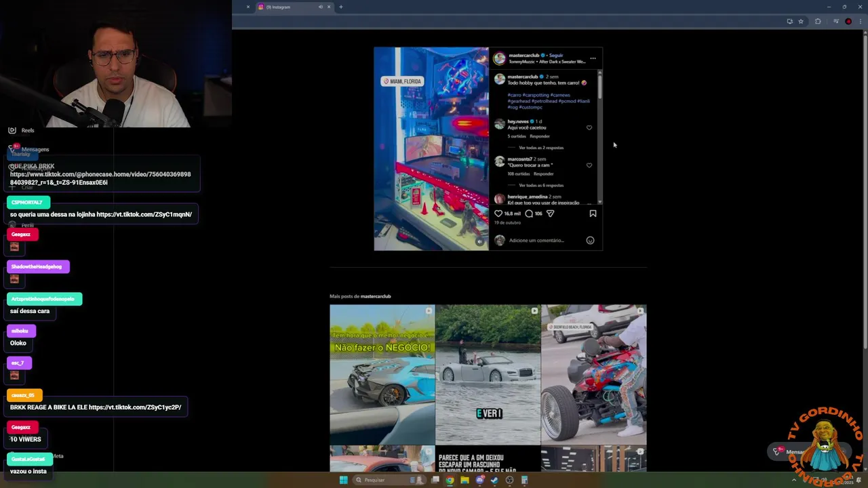Open Reels in the Instagram sidebar
Image resolution: width=868 pixels, height=488 pixels.
(x=21, y=130)
